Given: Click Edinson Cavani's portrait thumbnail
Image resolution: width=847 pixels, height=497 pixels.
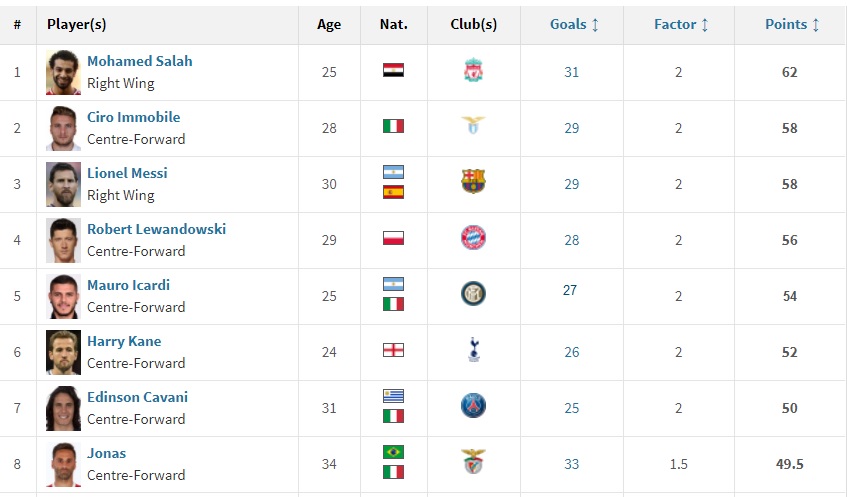Looking at the screenshot, I should 63,408.
